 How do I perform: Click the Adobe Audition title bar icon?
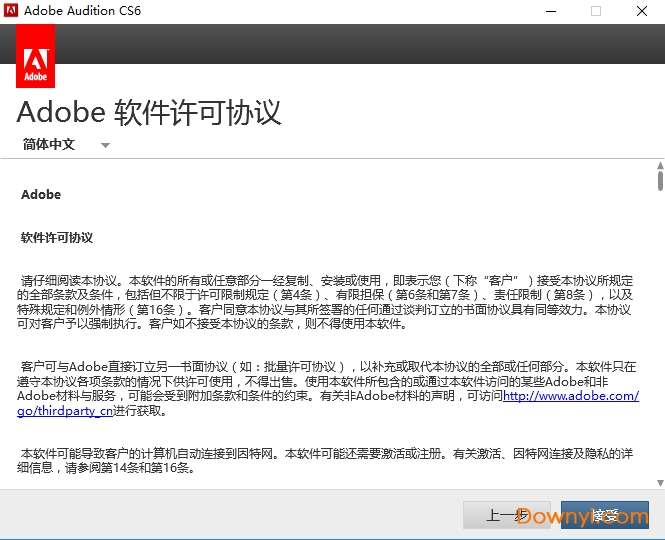(x=11, y=11)
